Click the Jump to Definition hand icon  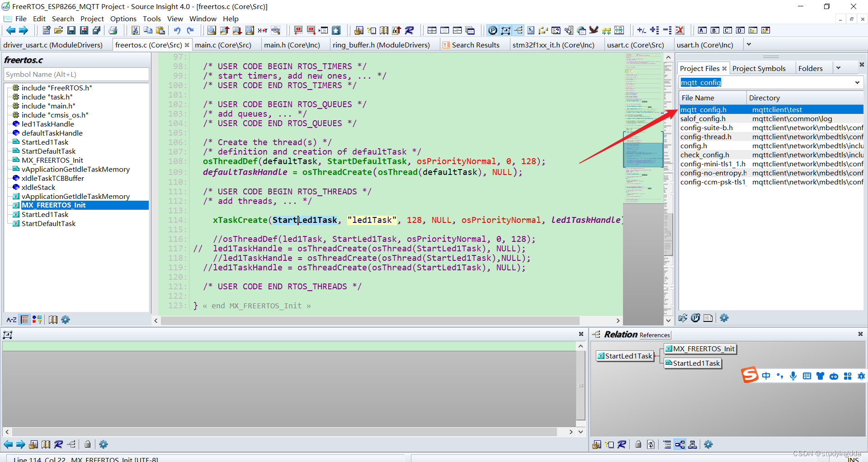coord(359,30)
